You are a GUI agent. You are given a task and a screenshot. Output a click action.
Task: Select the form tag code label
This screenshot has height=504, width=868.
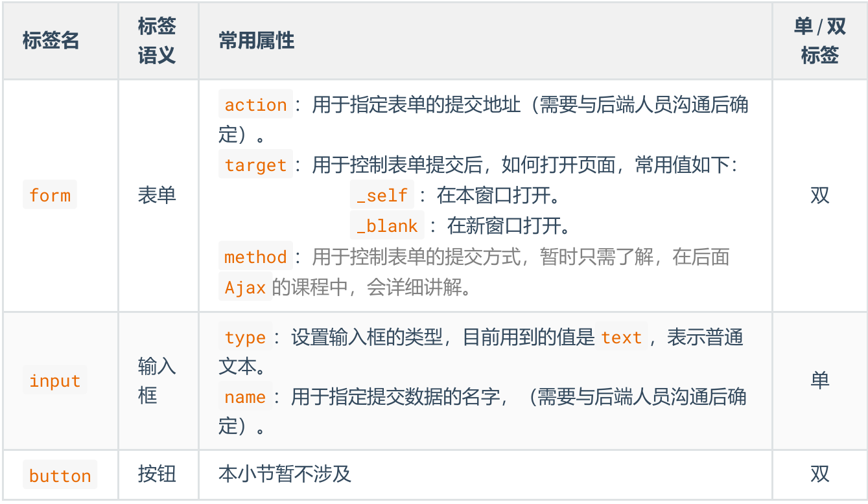50,195
